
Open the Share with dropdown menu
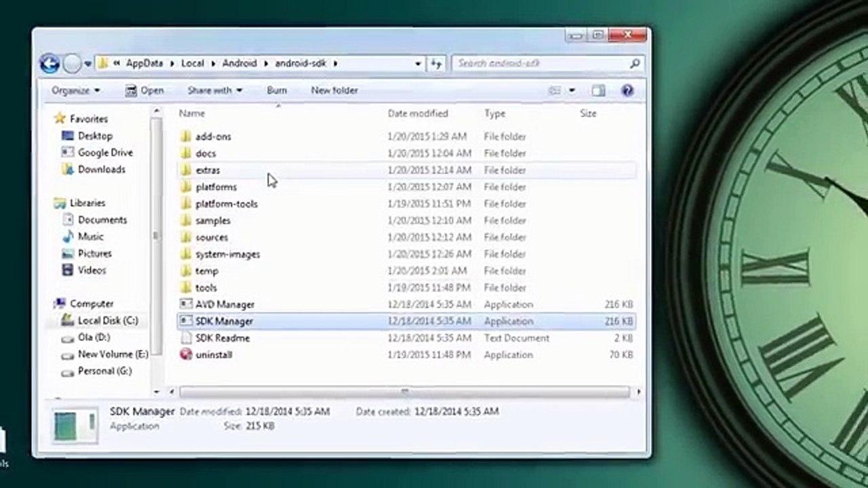215,90
